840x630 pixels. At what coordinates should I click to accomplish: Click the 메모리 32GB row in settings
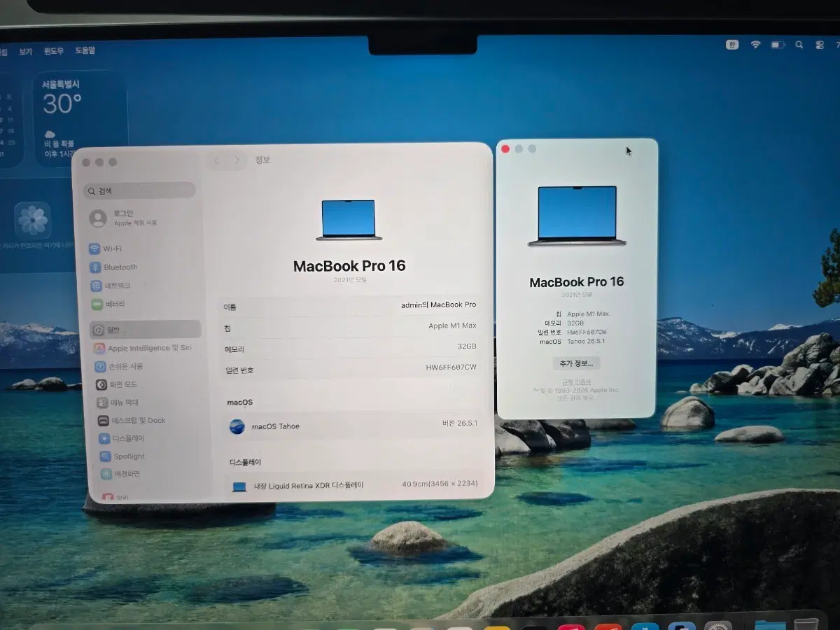351,348
